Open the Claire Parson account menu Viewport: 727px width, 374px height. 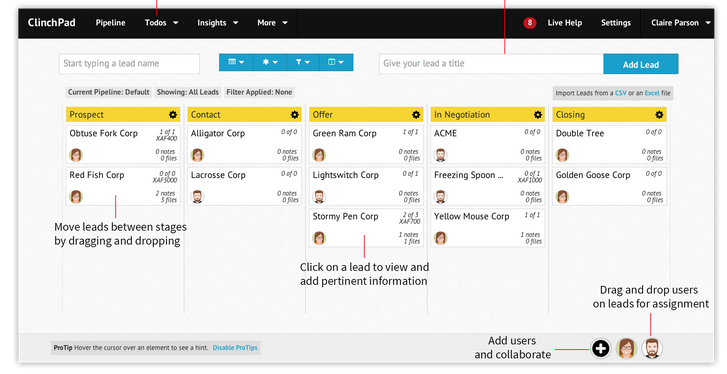(680, 23)
